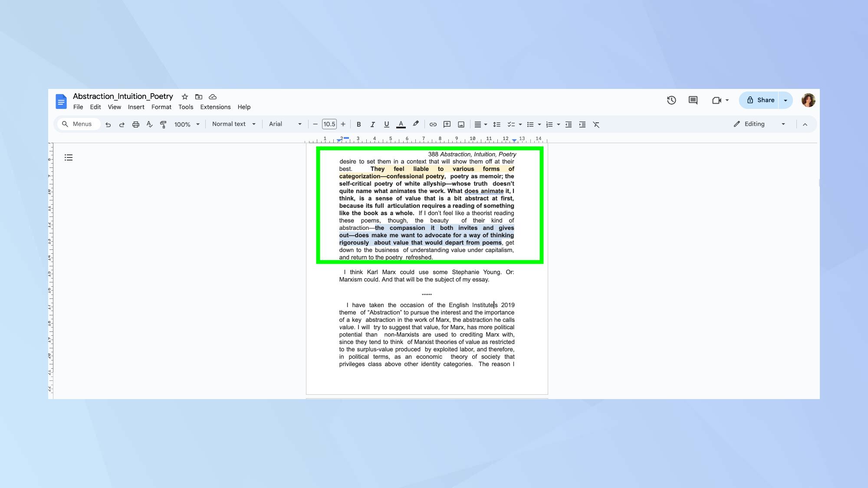
Task: Toggle bold formatting
Action: pyautogui.click(x=358, y=124)
